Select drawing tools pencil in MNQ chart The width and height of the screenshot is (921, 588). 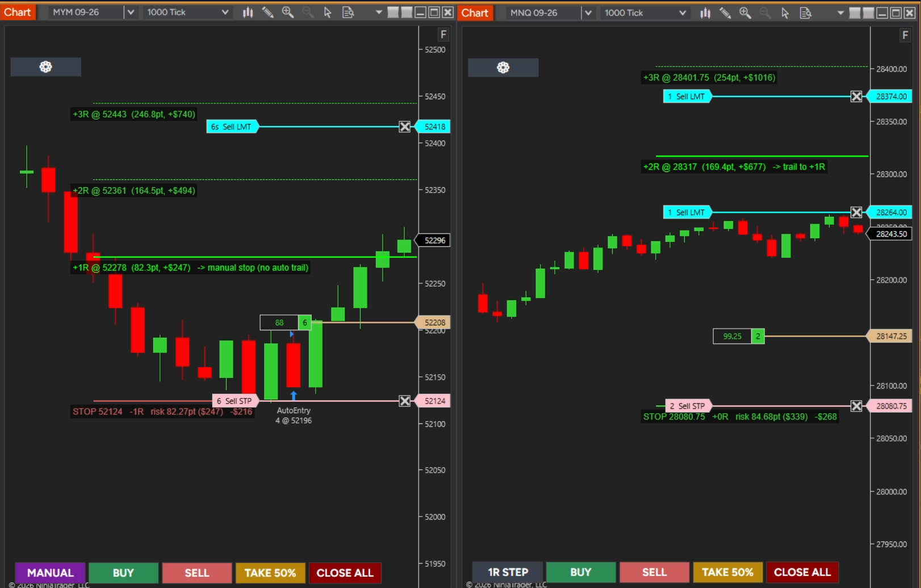tap(725, 12)
